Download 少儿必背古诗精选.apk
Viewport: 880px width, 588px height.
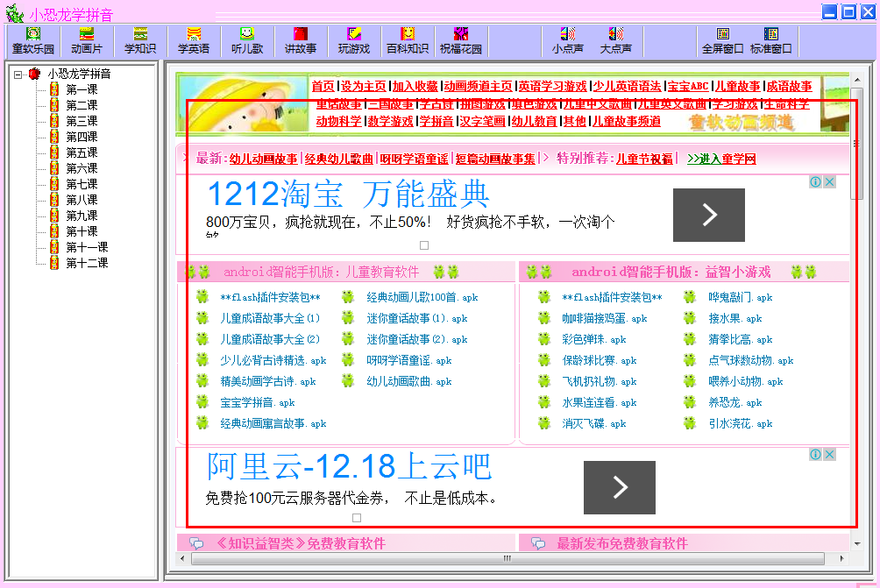[x=273, y=360]
